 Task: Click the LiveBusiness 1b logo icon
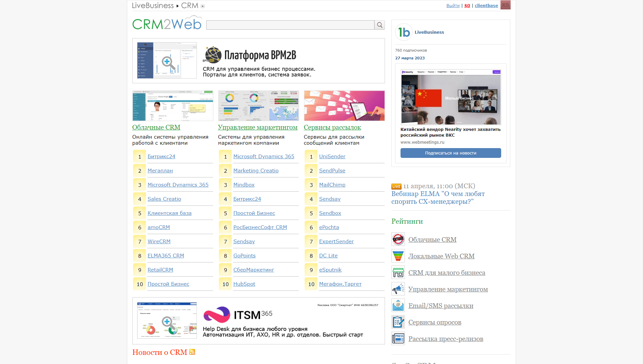coord(404,32)
